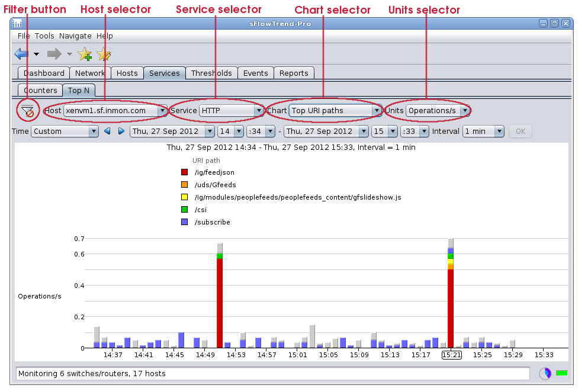The height and width of the screenshot is (388, 588).
Task: Switch to the Thresholds tab
Action: click(x=211, y=73)
